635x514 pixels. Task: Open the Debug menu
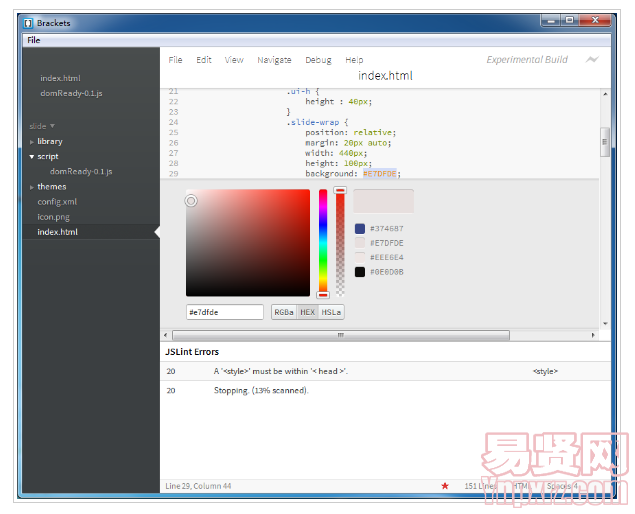(318, 60)
